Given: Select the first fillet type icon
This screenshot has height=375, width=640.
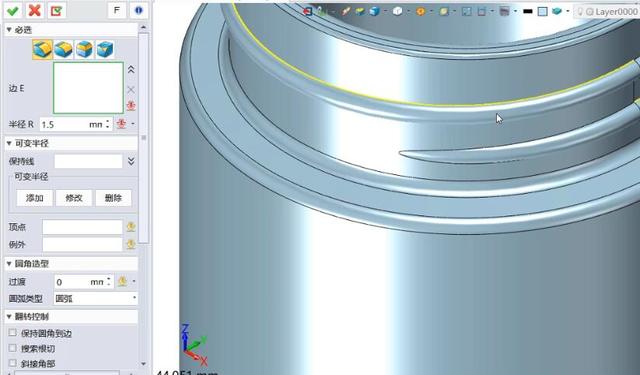Looking at the screenshot, I should (43, 49).
